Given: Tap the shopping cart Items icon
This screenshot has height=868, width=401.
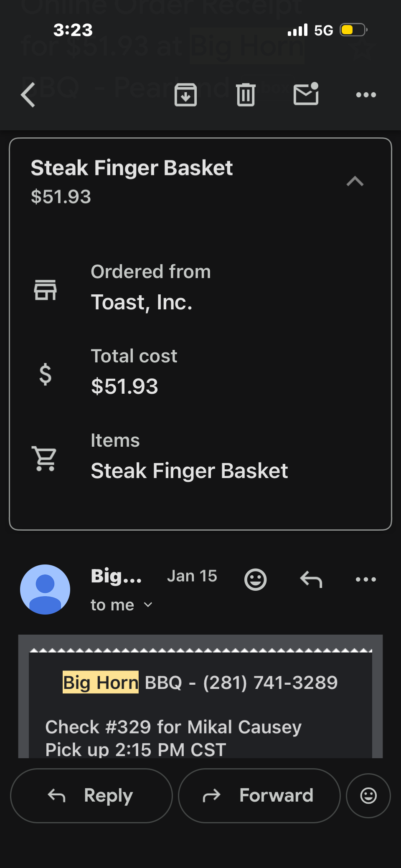Looking at the screenshot, I should 44,458.
